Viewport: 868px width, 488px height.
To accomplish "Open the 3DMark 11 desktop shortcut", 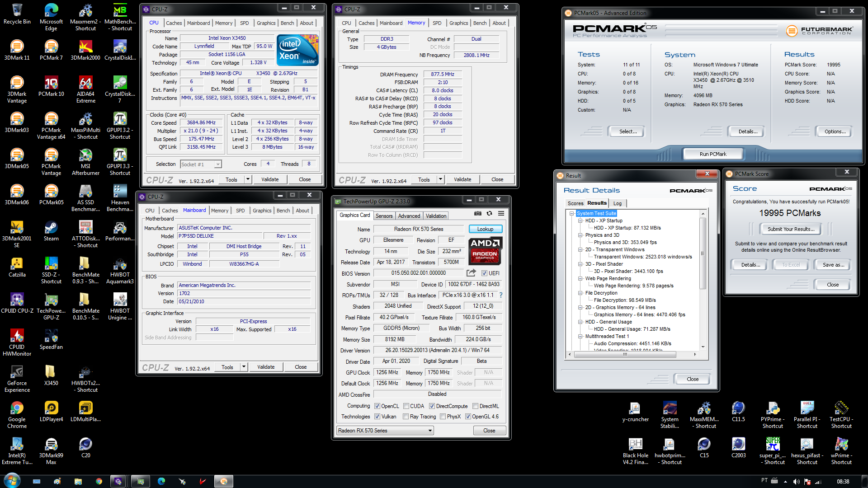I will click(x=17, y=50).
